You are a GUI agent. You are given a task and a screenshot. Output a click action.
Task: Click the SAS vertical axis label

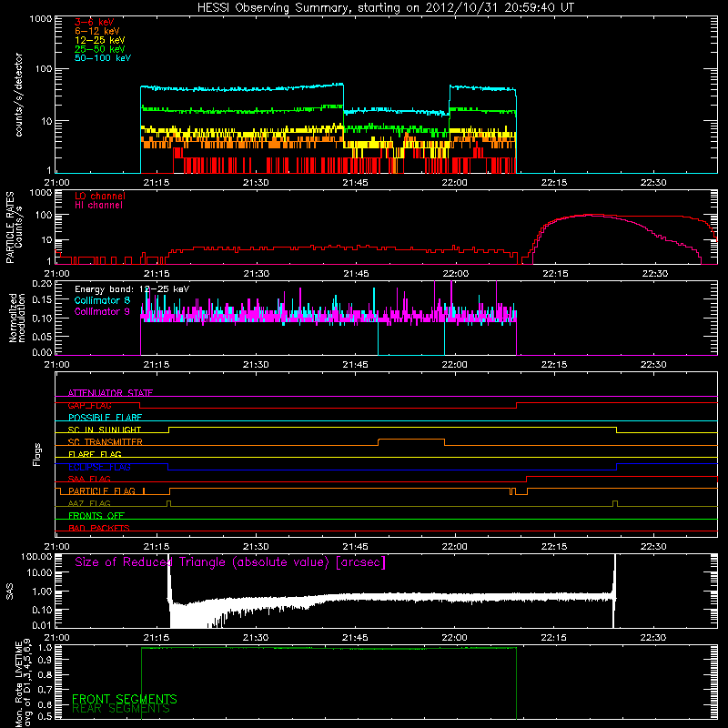(9, 591)
